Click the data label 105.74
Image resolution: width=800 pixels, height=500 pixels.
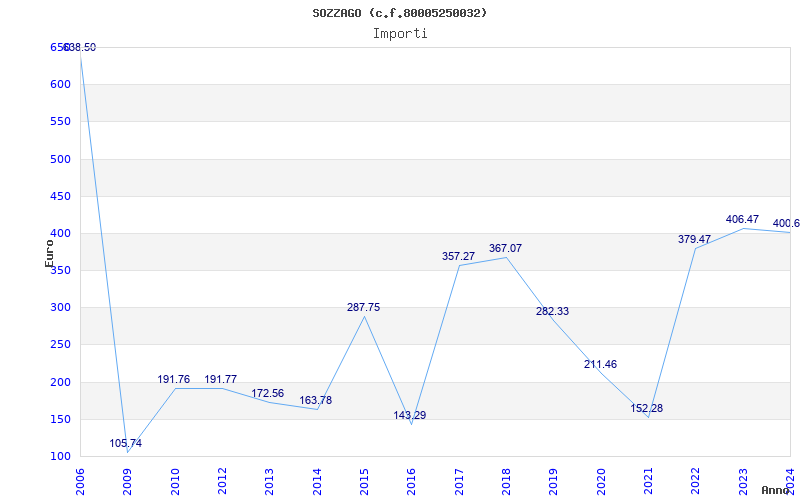(x=126, y=443)
